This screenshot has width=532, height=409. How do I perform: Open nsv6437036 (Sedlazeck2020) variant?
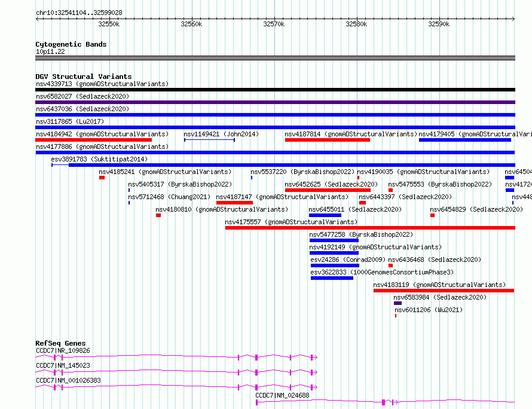coord(82,109)
